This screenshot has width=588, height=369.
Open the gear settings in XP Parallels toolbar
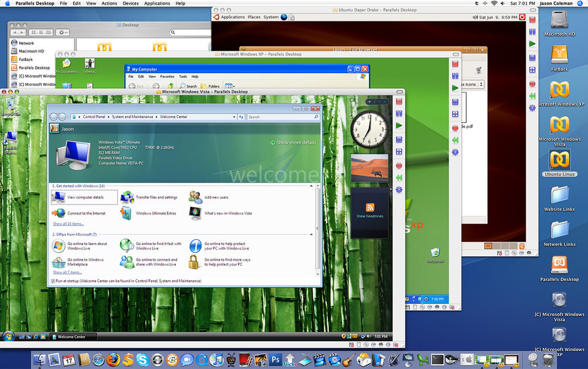(x=455, y=152)
